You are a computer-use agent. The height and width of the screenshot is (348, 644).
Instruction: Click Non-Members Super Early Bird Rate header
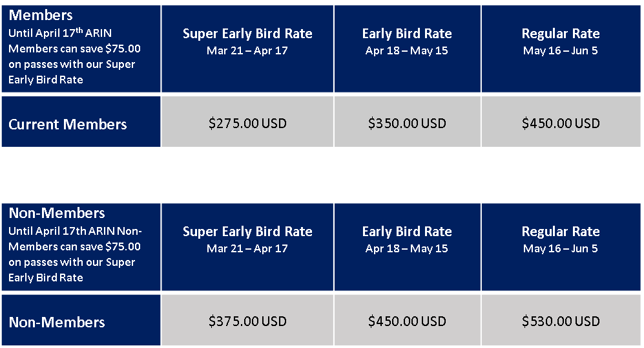point(247,247)
